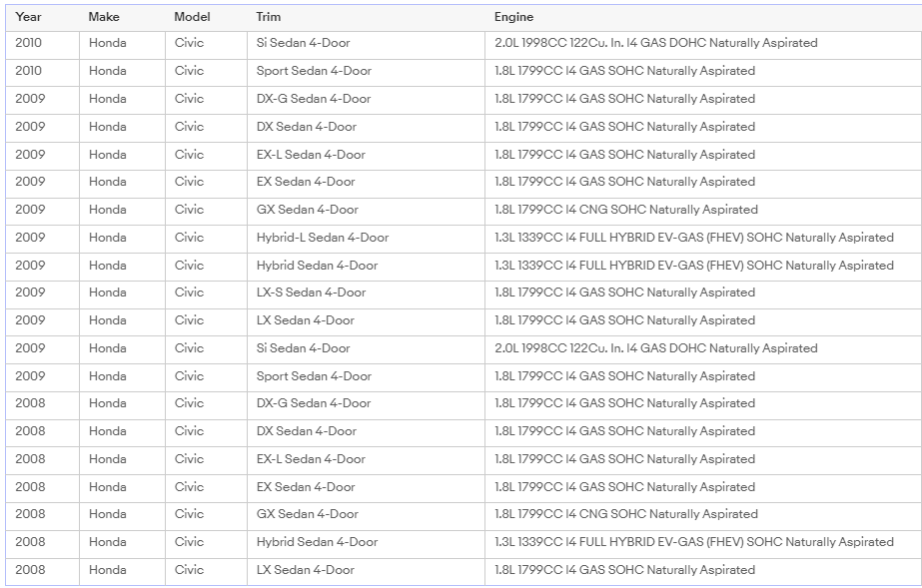
Task: Click the 2008 EX-L Sedan 4-Door trim cell
Action: (311, 459)
